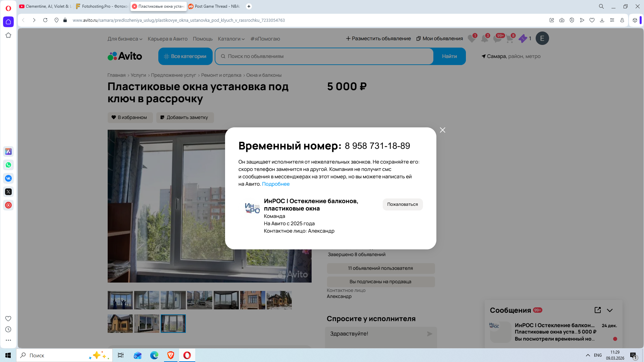The width and height of the screenshot is (644, 362).
Task: Collapse the Сообщения chat panel
Action: click(x=610, y=310)
